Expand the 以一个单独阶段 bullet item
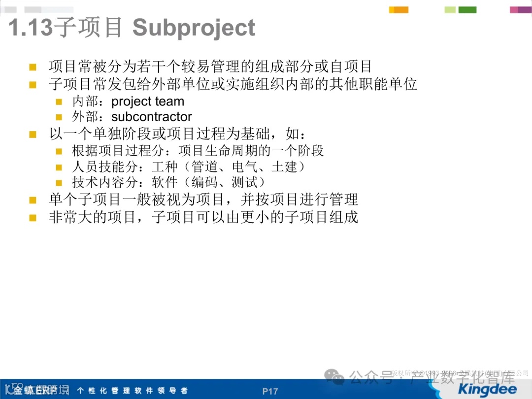Screen dimensions: 532x399 point(33,133)
